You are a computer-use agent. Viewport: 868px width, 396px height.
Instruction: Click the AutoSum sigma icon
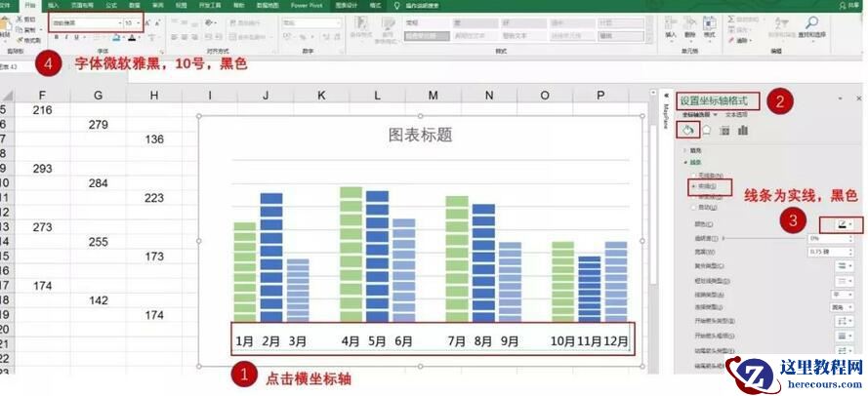click(731, 20)
